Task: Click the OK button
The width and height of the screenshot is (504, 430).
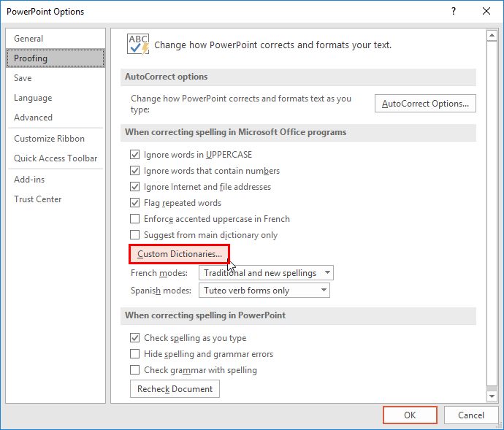Action: pos(410,415)
